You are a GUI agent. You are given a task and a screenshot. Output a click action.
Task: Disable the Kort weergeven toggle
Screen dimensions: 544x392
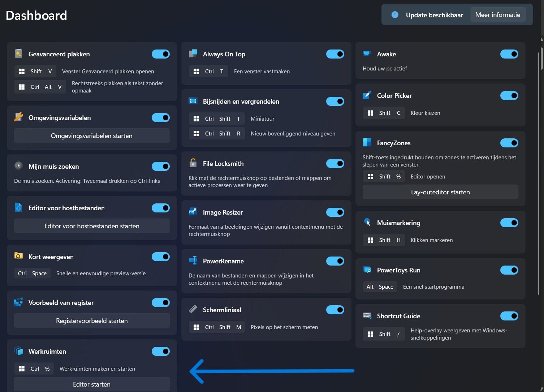(x=161, y=257)
